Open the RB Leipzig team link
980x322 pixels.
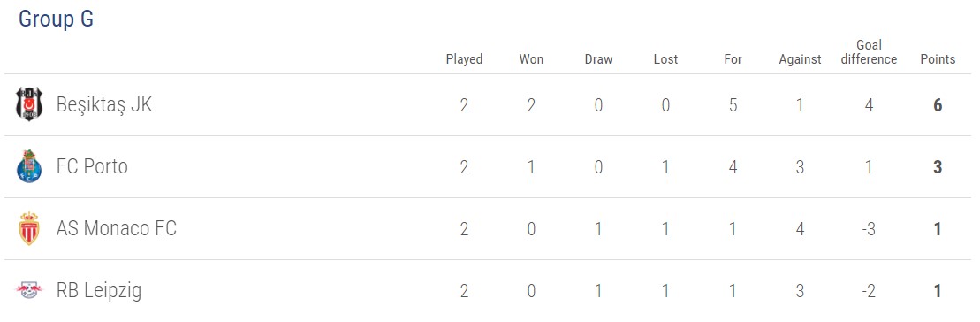tap(99, 291)
